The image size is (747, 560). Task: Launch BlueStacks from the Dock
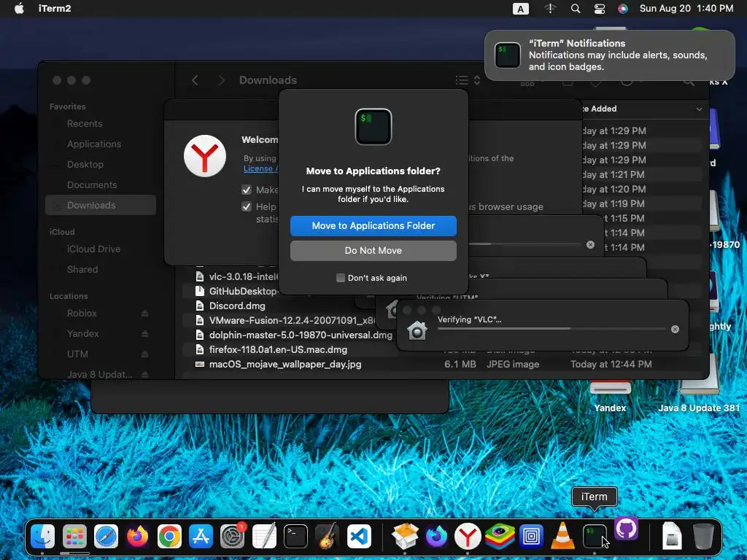click(x=499, y=536)
